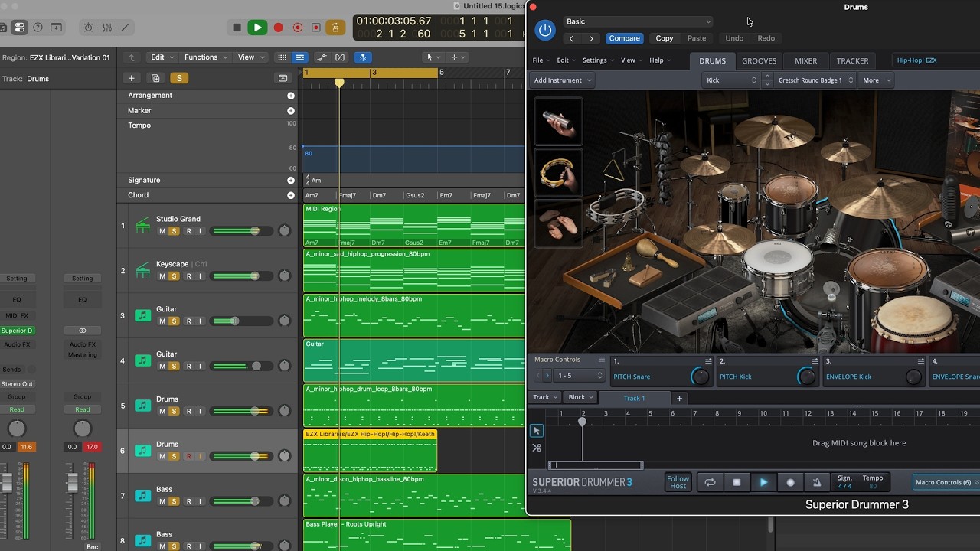Open the Mixer icon in the Logic toolbar
Viewport: 980px width, 551px height.
106,28
